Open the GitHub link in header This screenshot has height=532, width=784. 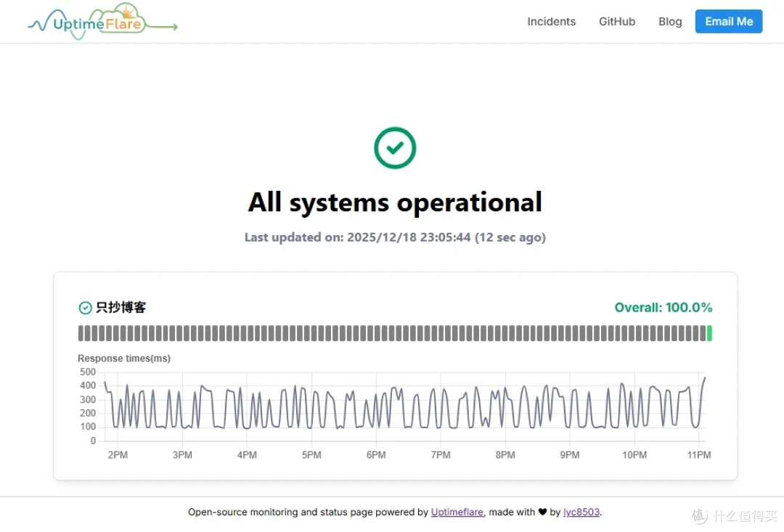[617, 22]
